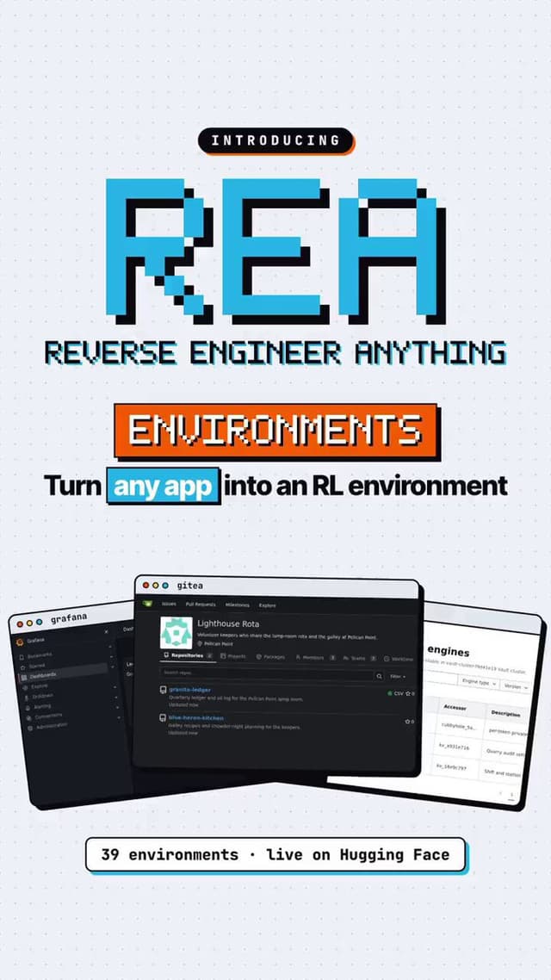This screenshot has width=551, height=980.
Task: Click the Pelican Point location pin
Action: point(200,644)
